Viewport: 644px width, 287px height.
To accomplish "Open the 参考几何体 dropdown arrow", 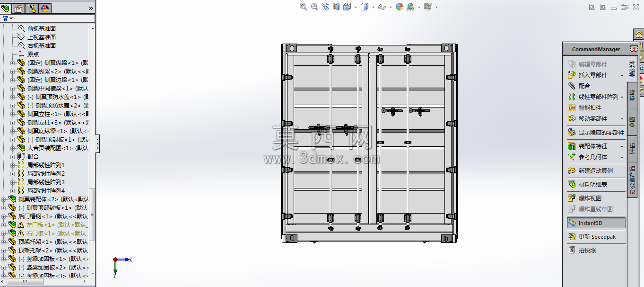I will pyautogui.click(x=622, y=157).
